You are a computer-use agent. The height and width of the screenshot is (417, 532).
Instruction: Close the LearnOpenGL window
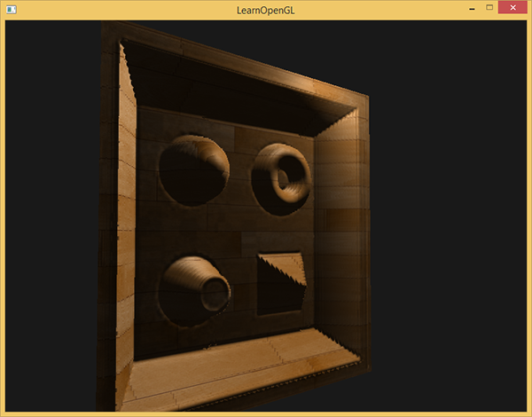(512, 8)
